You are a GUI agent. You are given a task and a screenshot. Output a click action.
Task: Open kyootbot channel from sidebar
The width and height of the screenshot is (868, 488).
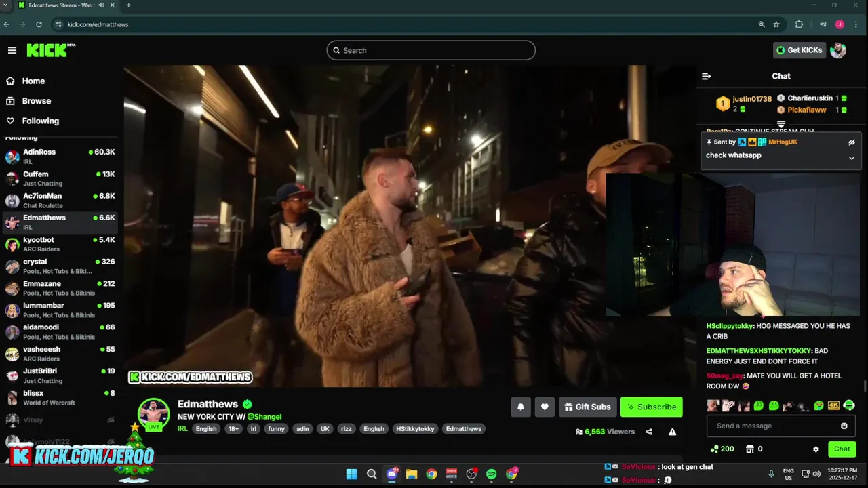[x=61, y=244]
